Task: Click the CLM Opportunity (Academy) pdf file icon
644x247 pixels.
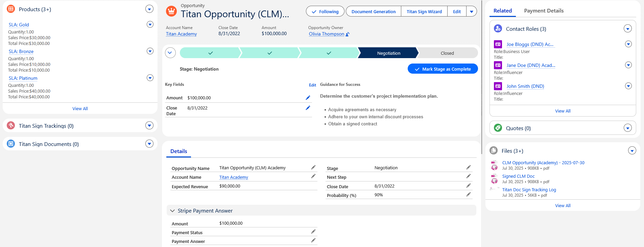Action: coord(494,165)
